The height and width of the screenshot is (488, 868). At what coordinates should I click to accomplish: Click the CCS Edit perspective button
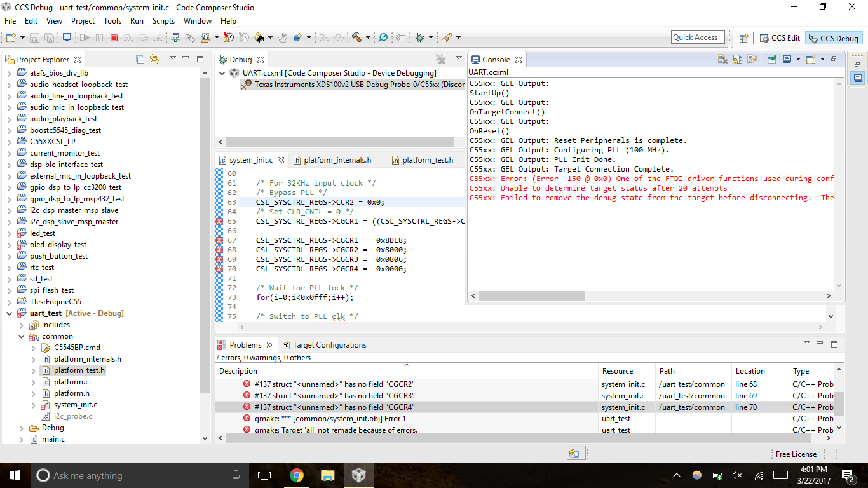tap(780, 37)
